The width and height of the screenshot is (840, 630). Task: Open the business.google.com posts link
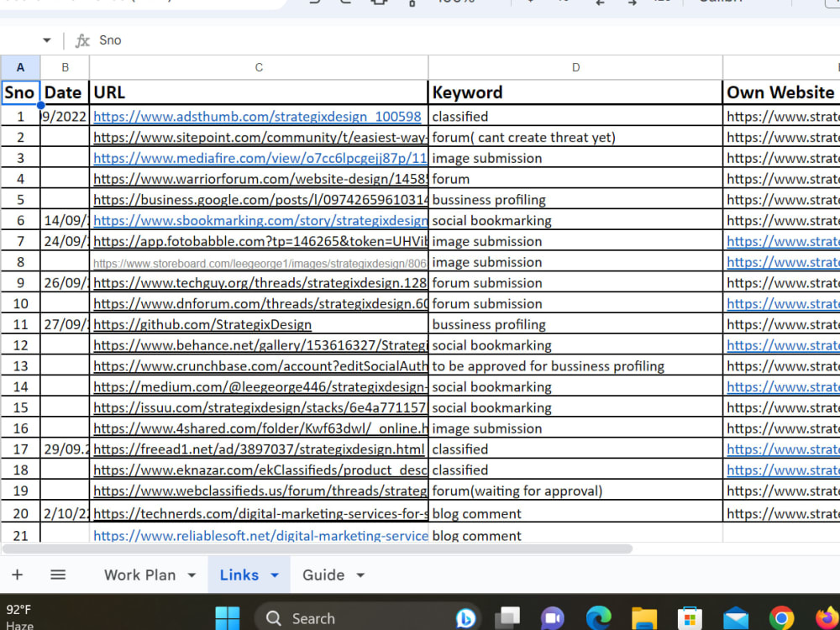pyautogui.click(x=260, y=200)
